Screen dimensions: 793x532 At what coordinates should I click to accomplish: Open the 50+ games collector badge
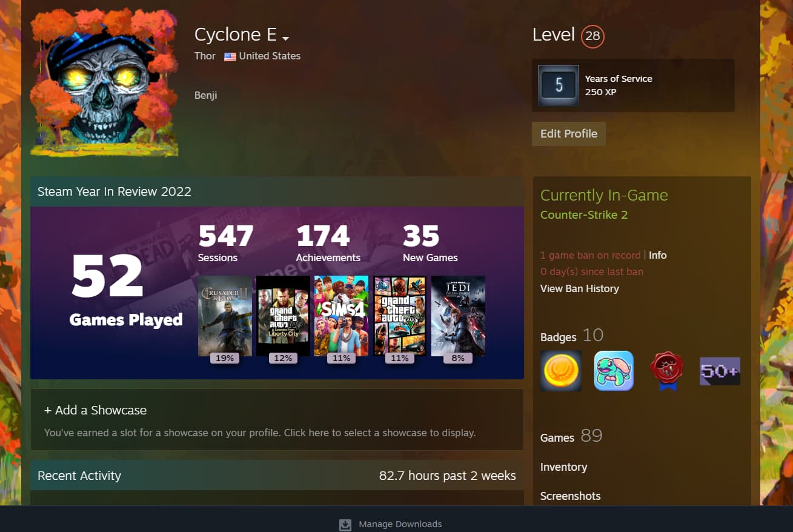pyautogui.click(x=720, y=370)
